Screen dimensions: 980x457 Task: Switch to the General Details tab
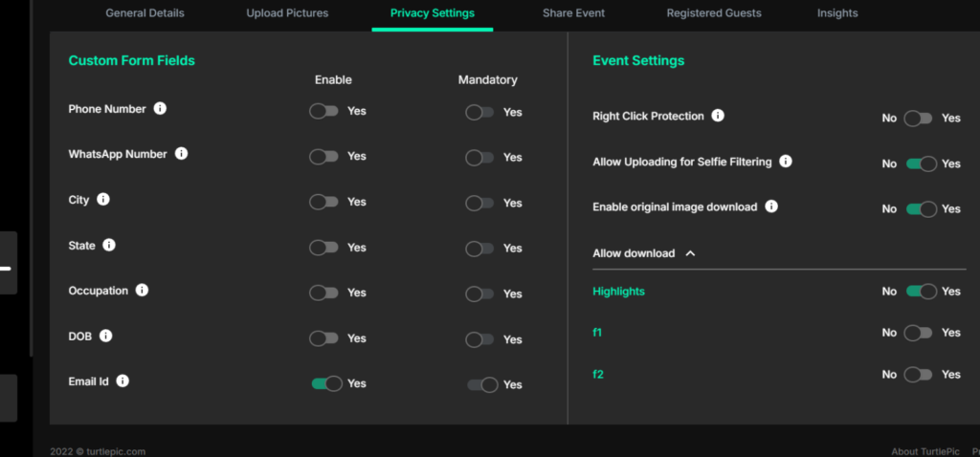(145, 13)
